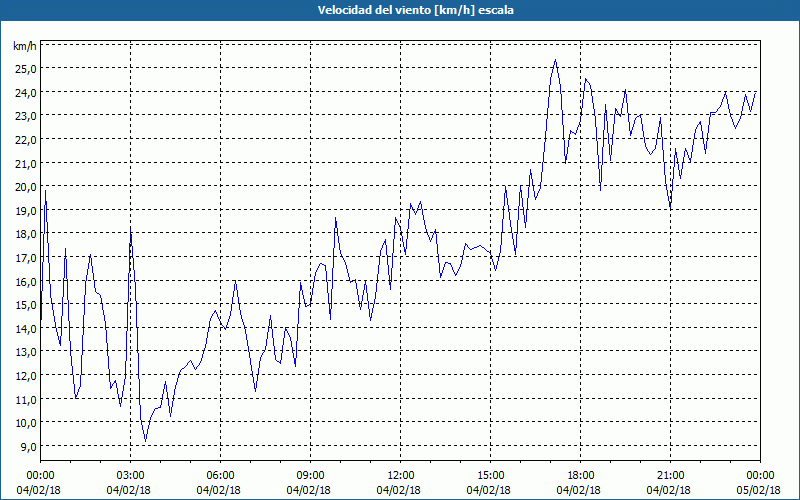Select the 04/02/18 date under 15:00
Viewport: 800px width, 500px height.
point(489,490)
